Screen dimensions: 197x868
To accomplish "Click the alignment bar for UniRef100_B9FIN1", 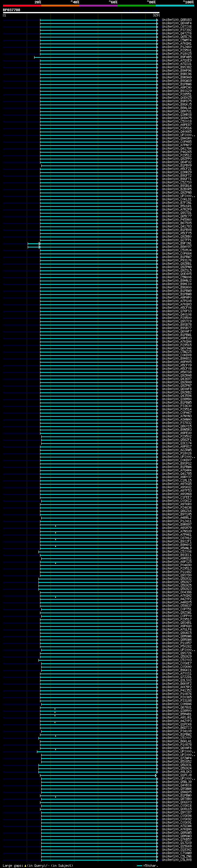I will coord(93,243).
